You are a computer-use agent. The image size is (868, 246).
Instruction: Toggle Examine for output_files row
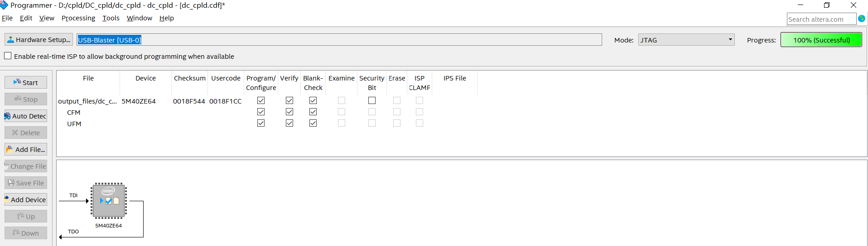click(x=342, y=100)
